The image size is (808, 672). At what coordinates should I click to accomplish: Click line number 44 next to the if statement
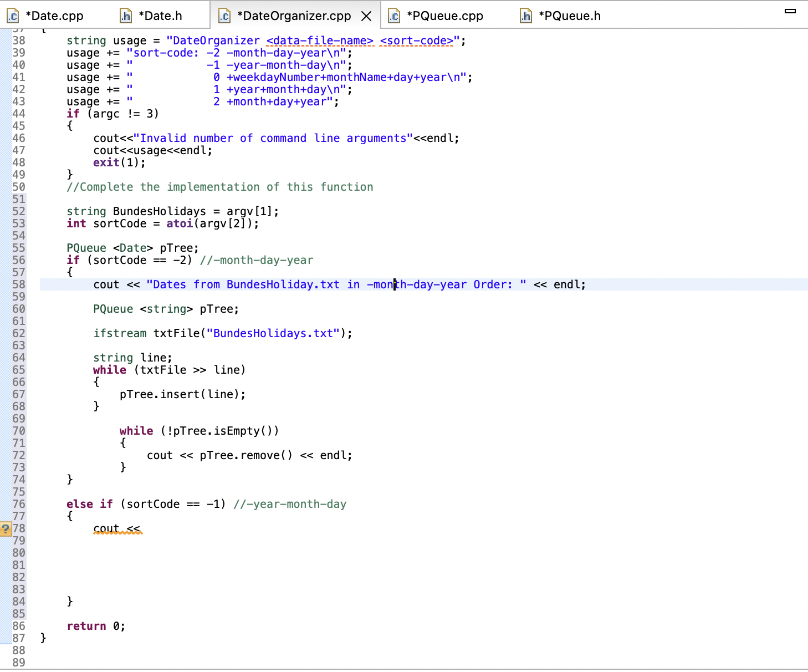(x=18, y=114)
